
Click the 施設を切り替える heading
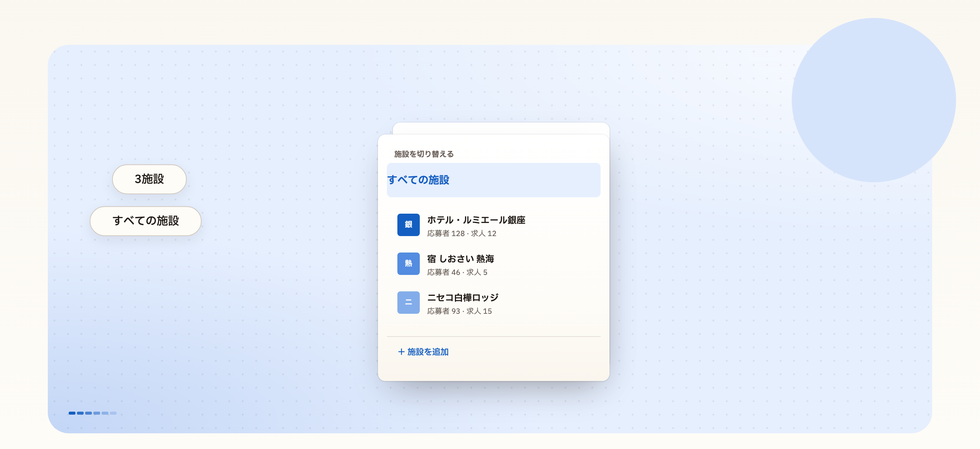point(424,154)
